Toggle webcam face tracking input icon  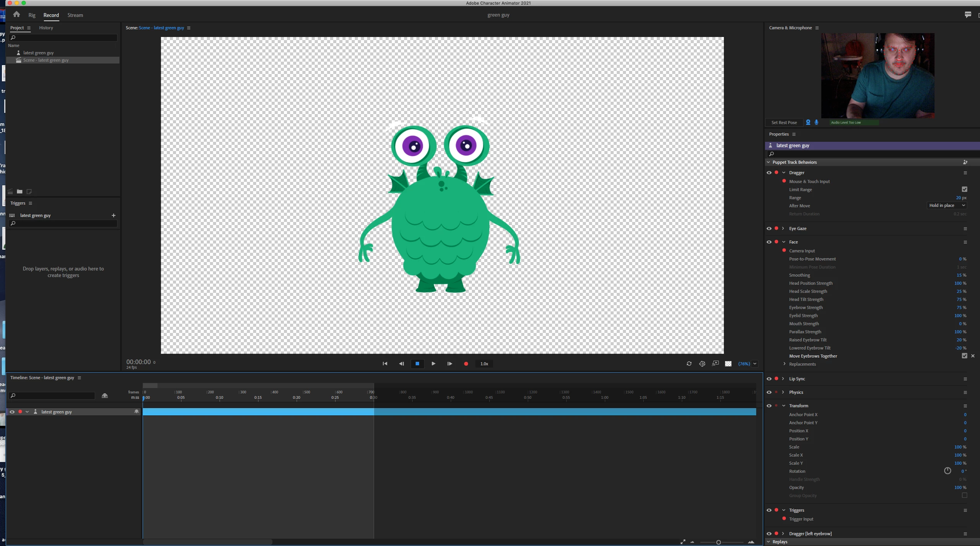pos(808,123)
